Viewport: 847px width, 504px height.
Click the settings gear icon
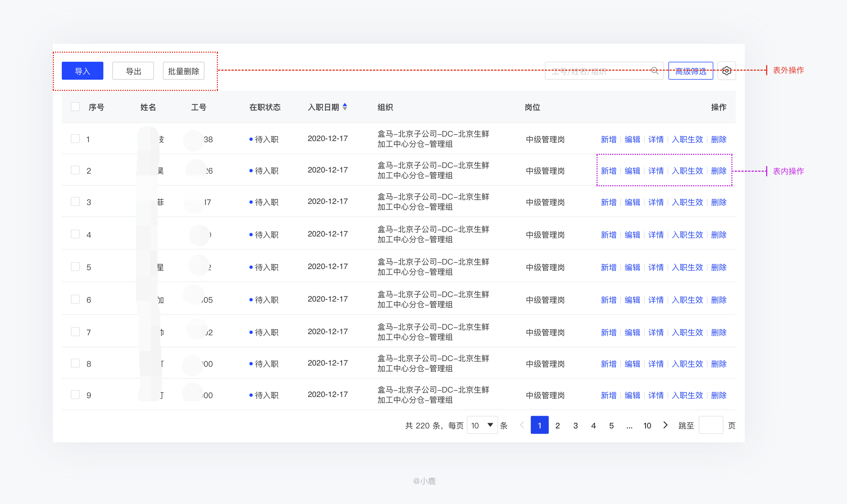(x=726, y=70)
